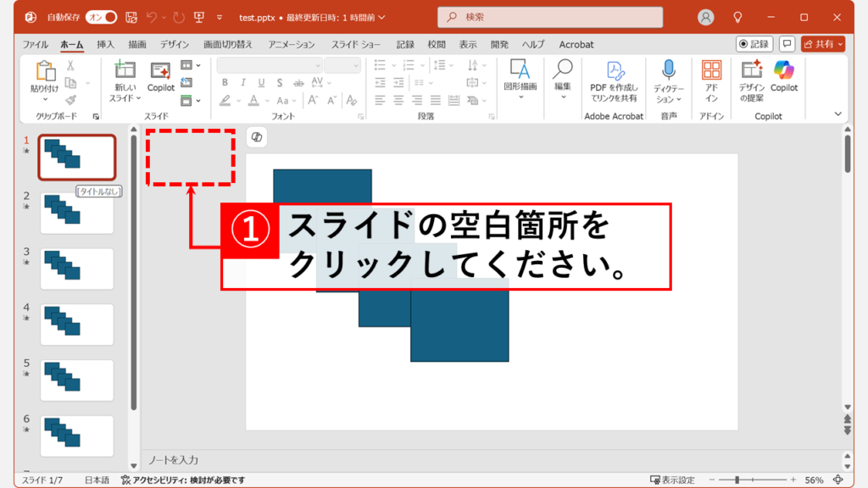This screenshot has width=868, height=488.
Task: Switch to the 挿入 tab
Action: click(x=105, y=44)
